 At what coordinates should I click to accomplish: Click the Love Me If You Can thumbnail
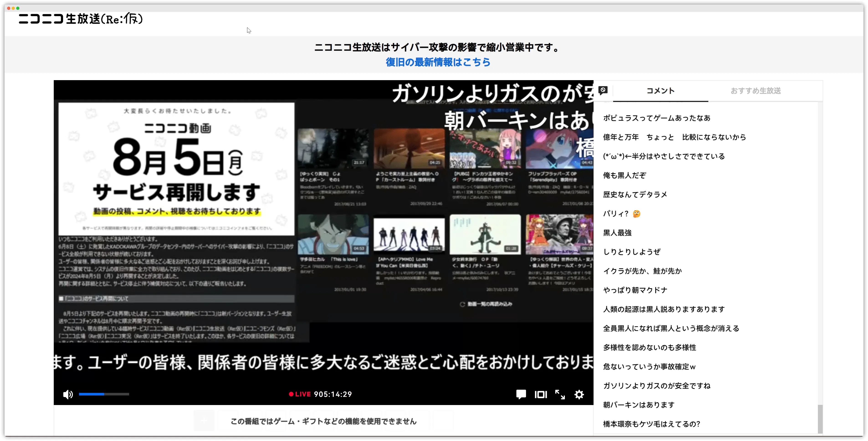click(409, 235)
